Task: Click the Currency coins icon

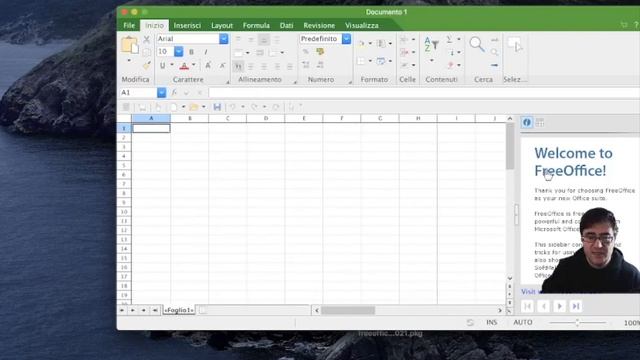Action: click(x=320, y=51)
